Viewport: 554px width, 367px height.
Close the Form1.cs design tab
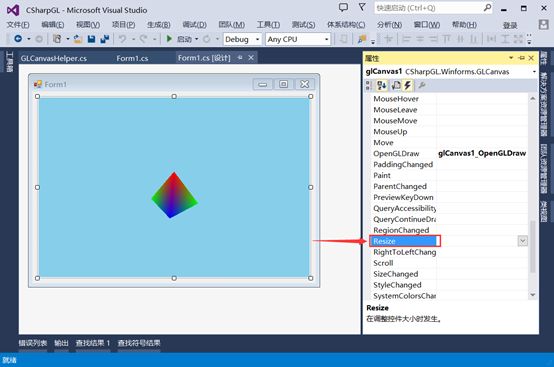pyautogui.click(x=251, y=58)
